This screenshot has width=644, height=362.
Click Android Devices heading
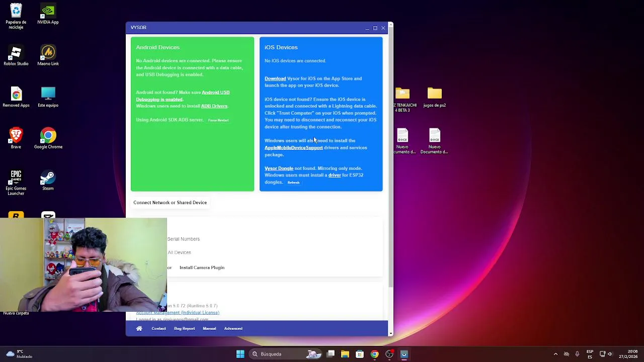157,47
